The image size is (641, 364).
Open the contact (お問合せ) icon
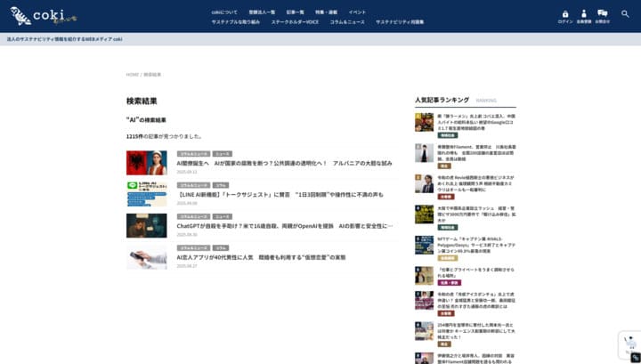(603, 15)
